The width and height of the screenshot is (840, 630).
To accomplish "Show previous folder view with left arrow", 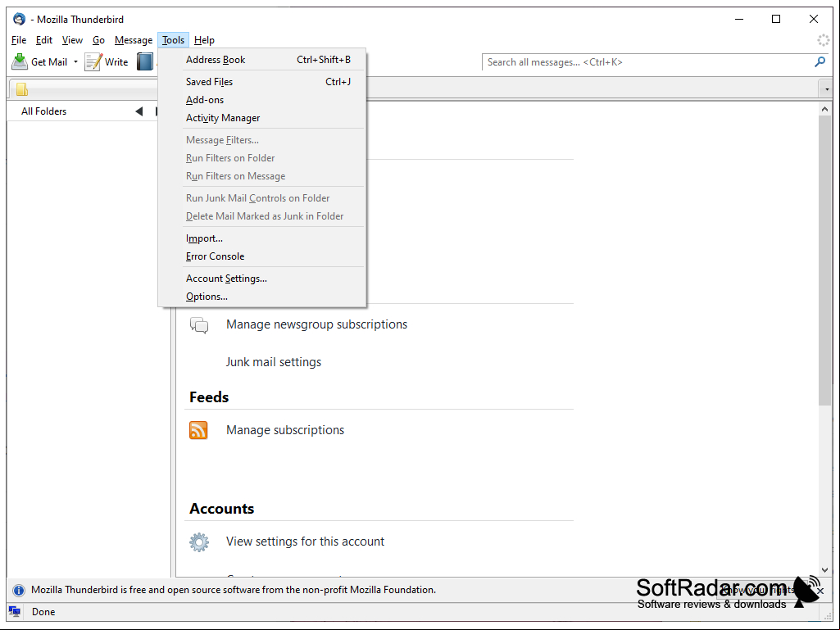I will [x=139, y=111].
